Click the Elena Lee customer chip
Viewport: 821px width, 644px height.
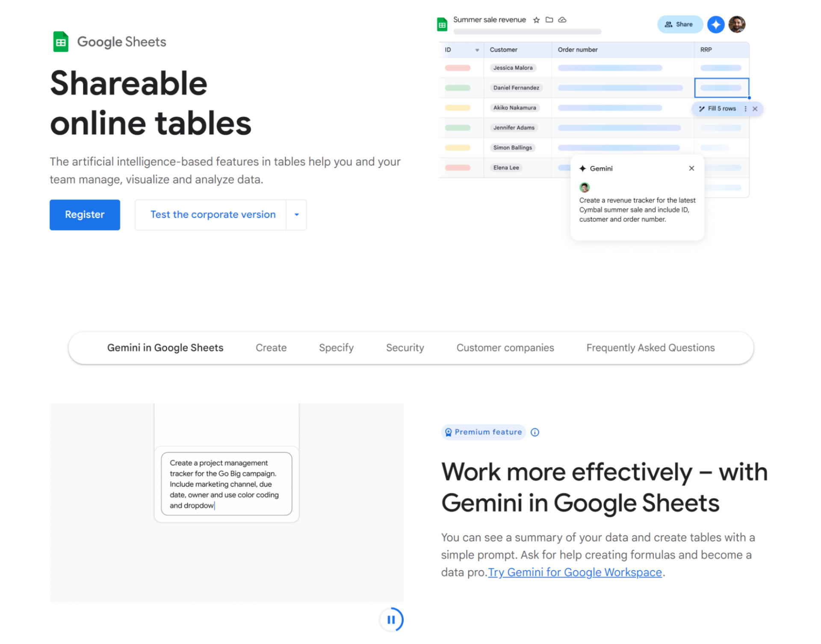pyautogui.click(x=506, y=168)
